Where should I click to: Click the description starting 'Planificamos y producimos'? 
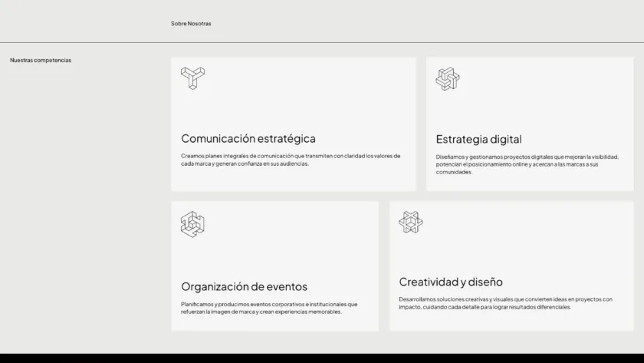(269, 308)
